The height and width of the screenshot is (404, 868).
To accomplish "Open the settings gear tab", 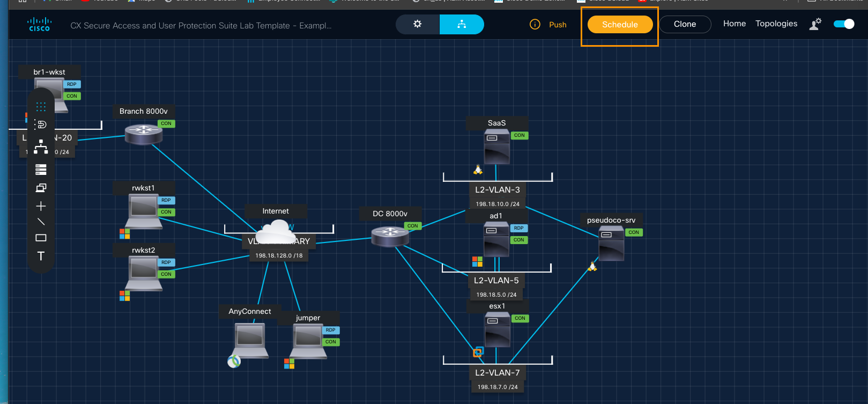I will (418, 24).
